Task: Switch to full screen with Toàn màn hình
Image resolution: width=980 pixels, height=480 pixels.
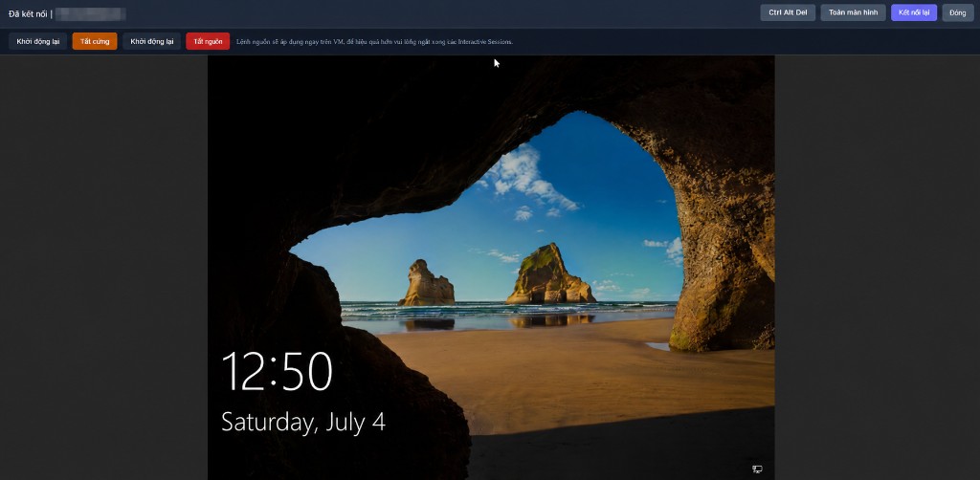Action: click(x=853, y=12)
